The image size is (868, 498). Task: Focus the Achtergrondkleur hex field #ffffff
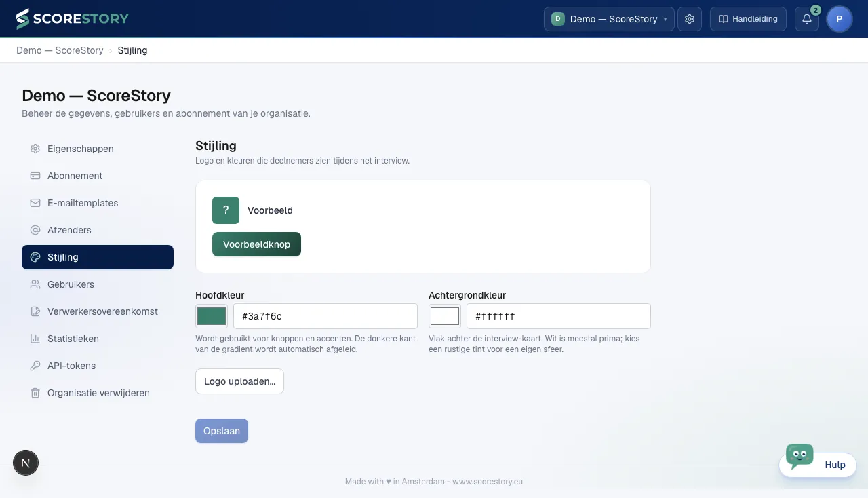tap(559, 316)
